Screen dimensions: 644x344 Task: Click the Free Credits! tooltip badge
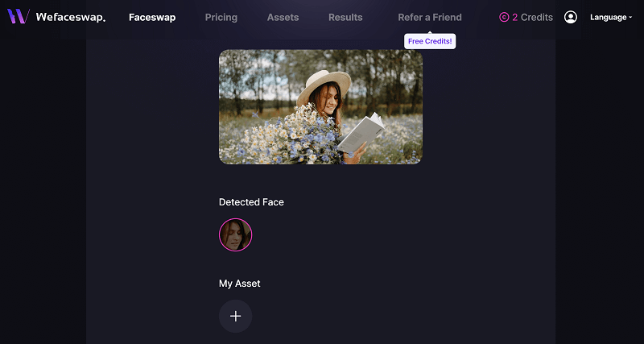pyautogui.click(x=430, y=42)
